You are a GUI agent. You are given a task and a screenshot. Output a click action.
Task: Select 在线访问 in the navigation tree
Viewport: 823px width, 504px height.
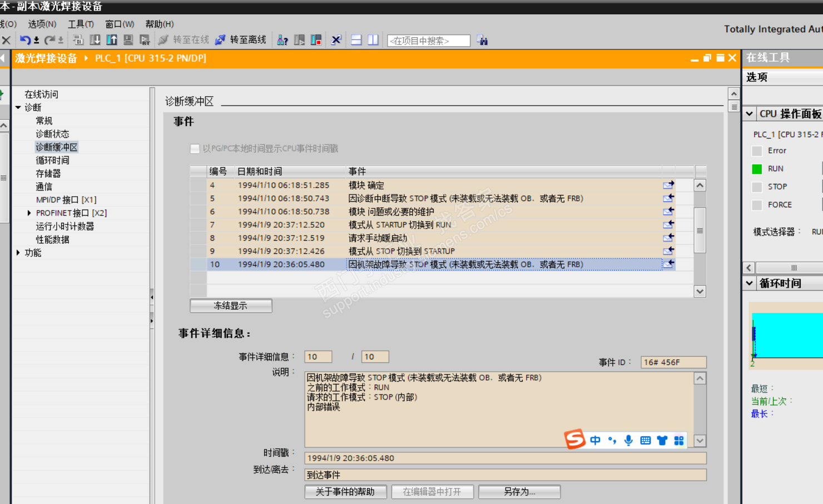pos(41,94)
